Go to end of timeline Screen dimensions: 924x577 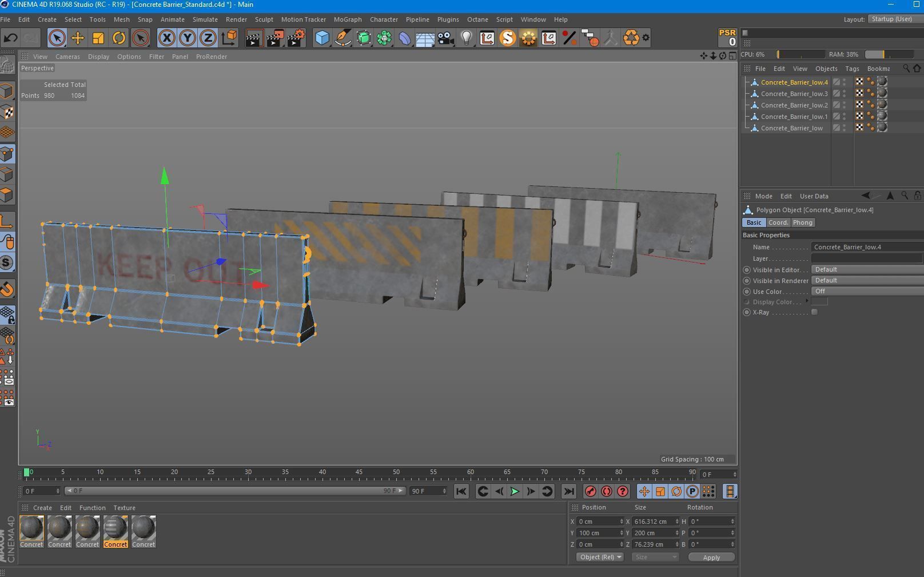click(568, 491)
